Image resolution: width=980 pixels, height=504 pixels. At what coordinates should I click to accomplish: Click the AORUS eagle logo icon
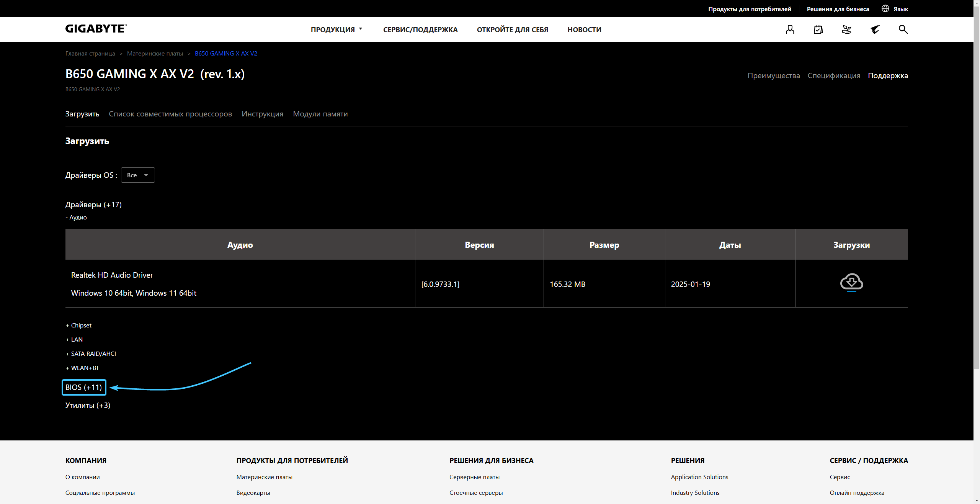click(875, 29)
